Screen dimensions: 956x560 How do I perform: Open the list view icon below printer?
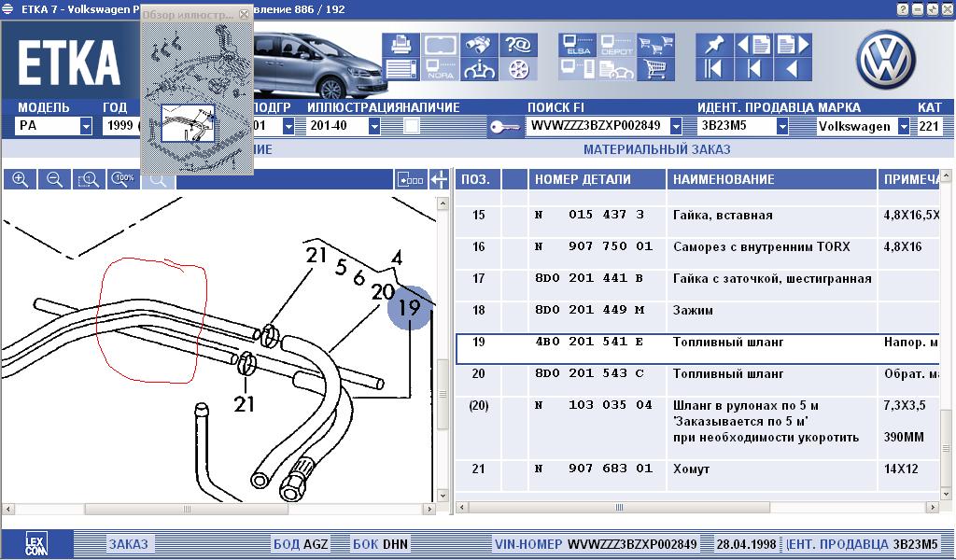[401, 69]
